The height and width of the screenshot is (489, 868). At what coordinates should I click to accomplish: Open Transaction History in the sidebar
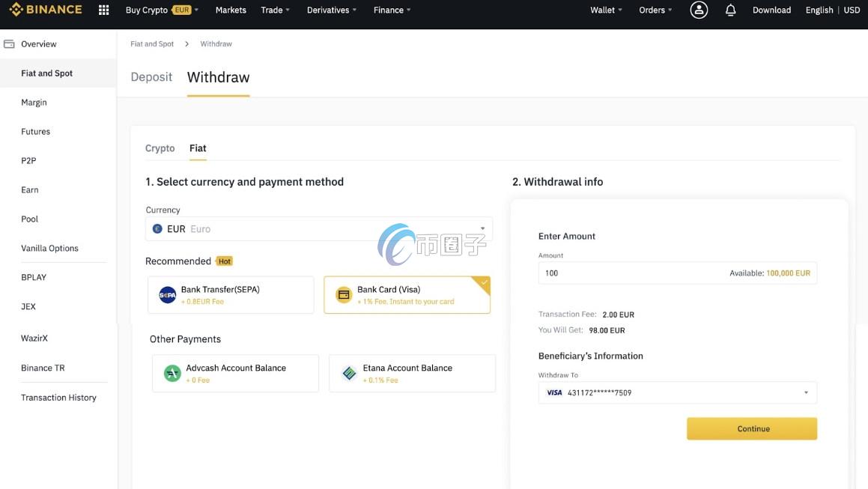coord(58,398)
